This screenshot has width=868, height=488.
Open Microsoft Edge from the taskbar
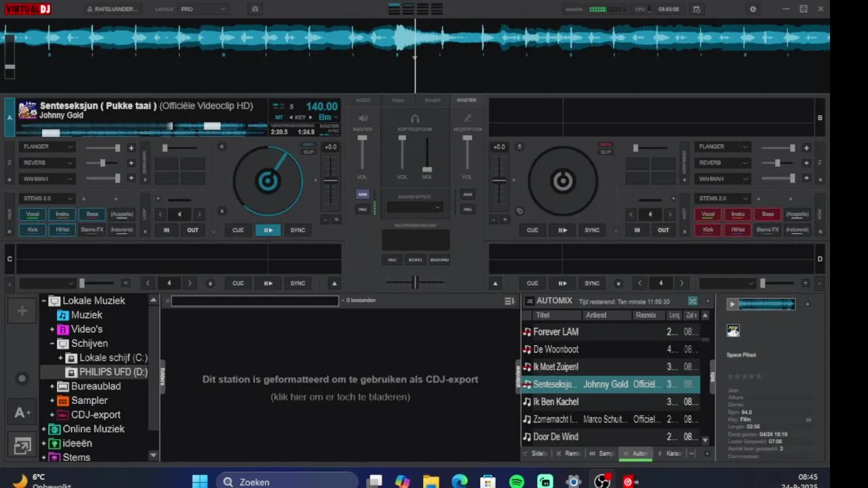pos(460,482)
